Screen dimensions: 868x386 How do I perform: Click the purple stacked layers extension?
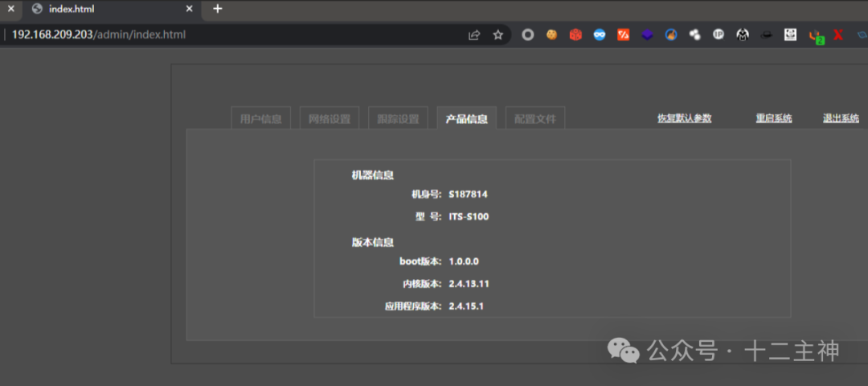pyautogui.click(x=647, y=35)
